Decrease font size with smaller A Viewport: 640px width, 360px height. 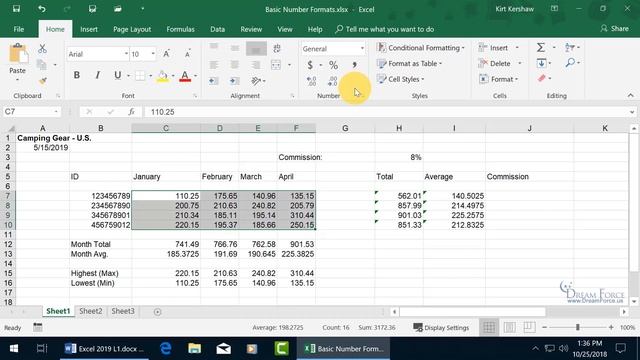pos(187,54)
